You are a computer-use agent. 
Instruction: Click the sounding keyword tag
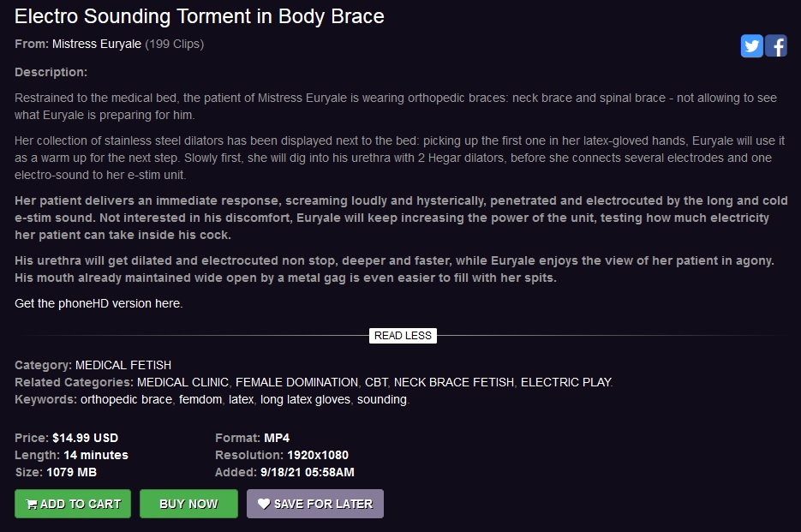tap(382, 399)
